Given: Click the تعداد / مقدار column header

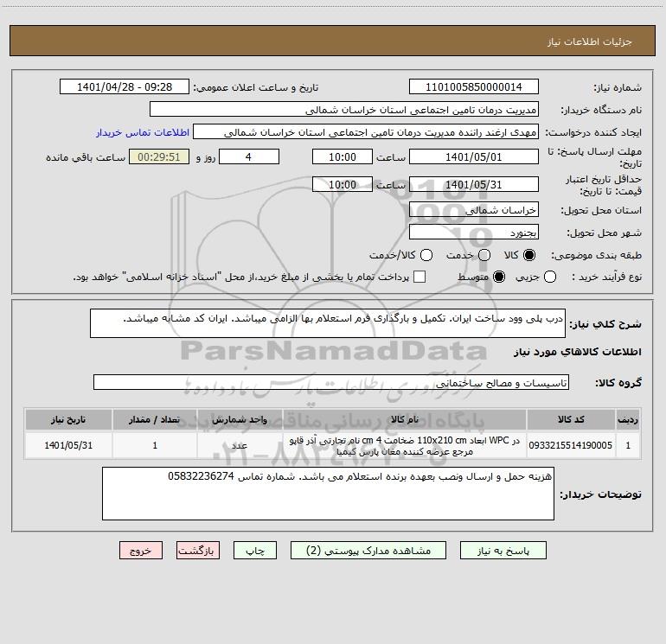Looking at the screenshot, I should 155,419.
